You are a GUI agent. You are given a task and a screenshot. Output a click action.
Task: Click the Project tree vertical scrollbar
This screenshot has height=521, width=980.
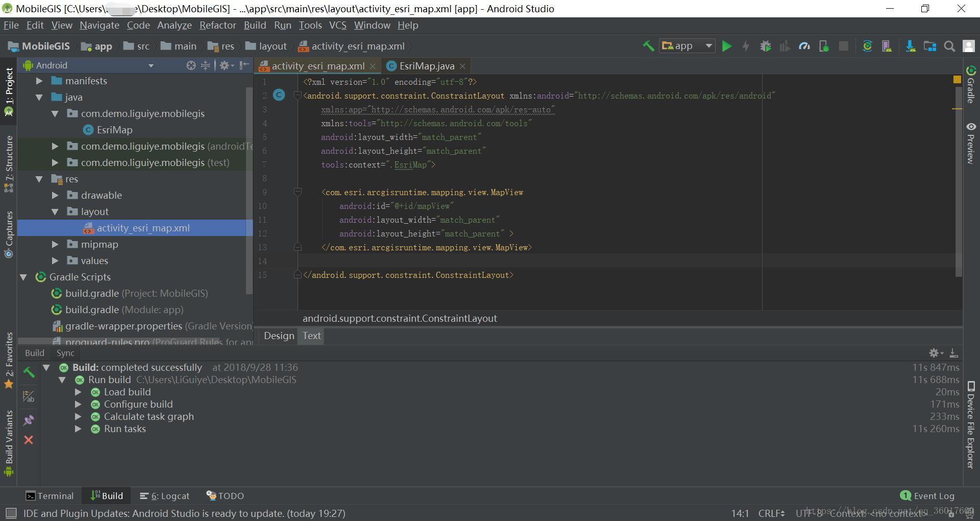[249, 189]
